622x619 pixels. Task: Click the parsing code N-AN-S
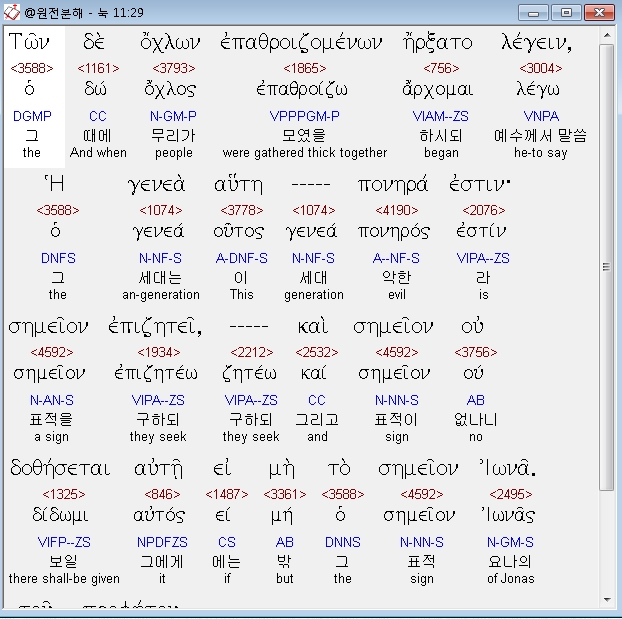52,400
